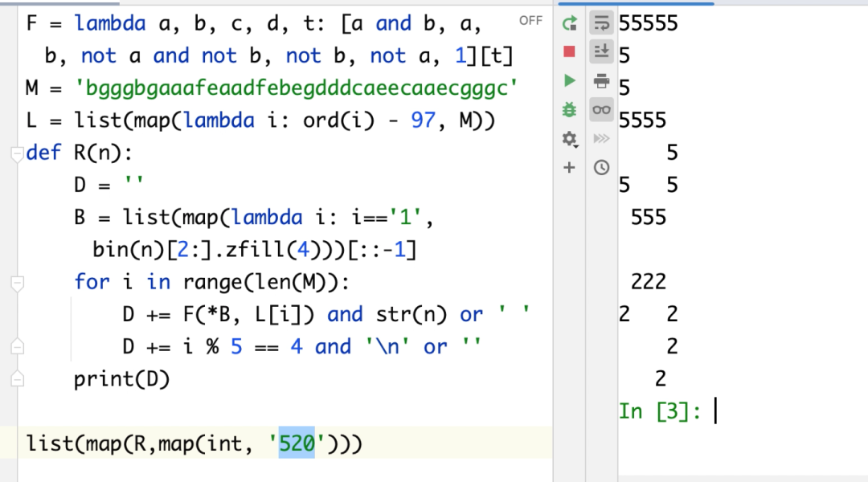Collapse the def R(n) function fold
868x482 pixels.
pos(17,153)
